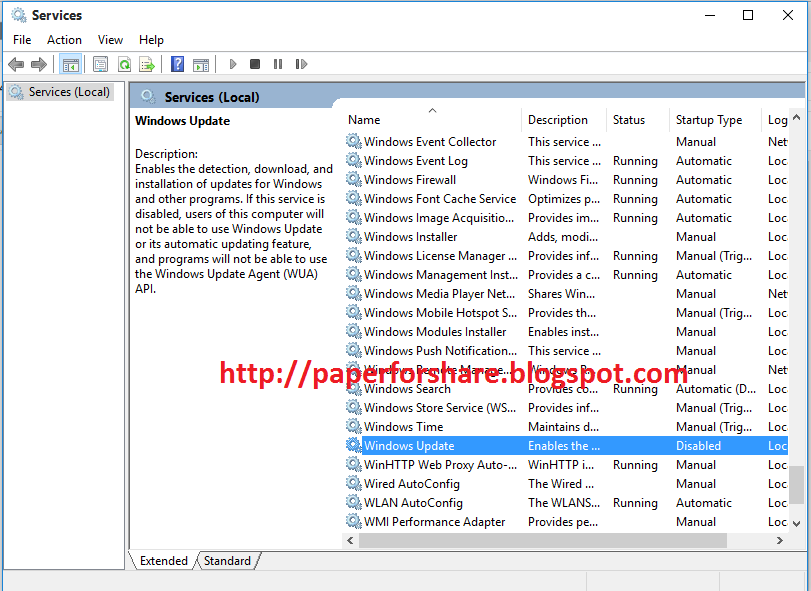
Task: Open the Help toolbar icon with question mark
Action: [177, 64]
